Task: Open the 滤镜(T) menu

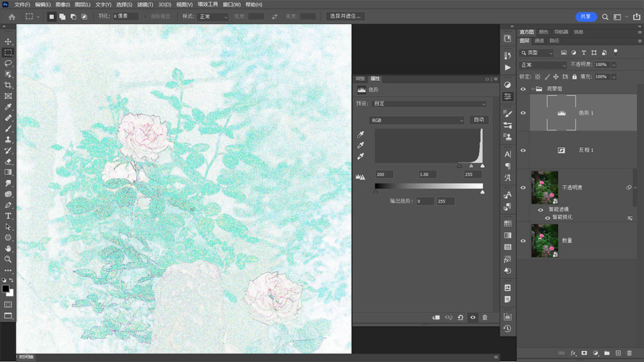Action: point(145,5)
